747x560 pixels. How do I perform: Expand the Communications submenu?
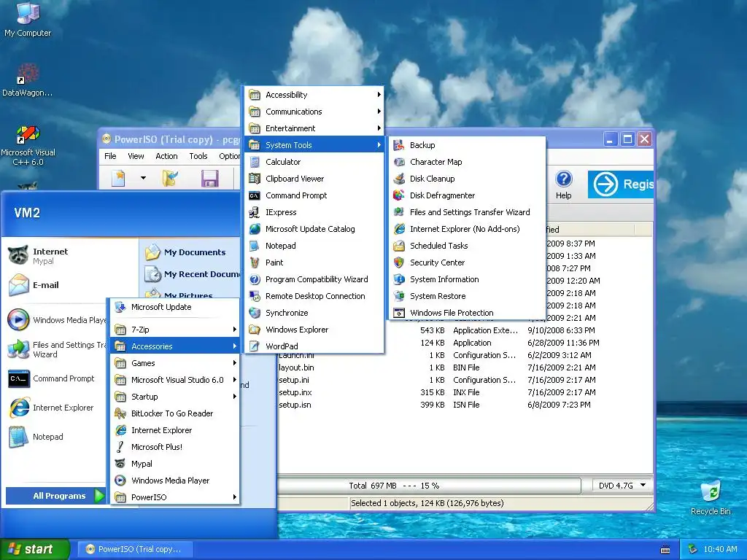click(x=314, y=112)
